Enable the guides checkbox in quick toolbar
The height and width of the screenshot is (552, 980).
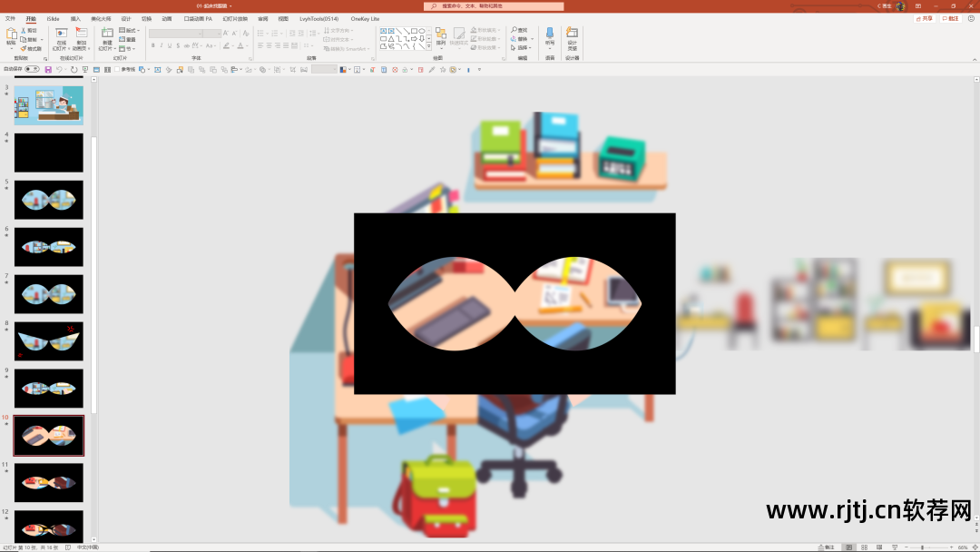[117, 69]
